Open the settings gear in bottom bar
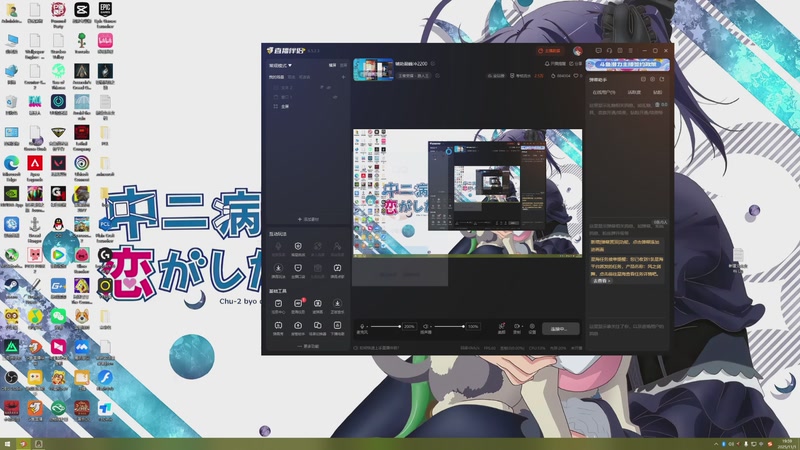 tap(532, 326)
